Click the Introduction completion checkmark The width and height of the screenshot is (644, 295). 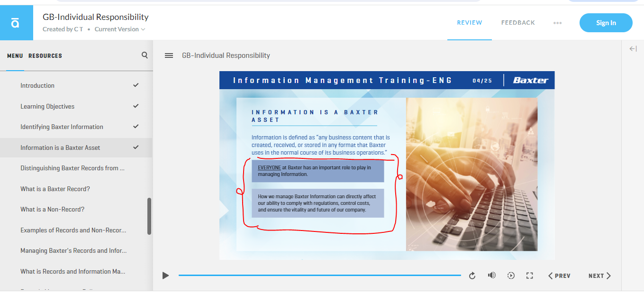coord(136,85)
